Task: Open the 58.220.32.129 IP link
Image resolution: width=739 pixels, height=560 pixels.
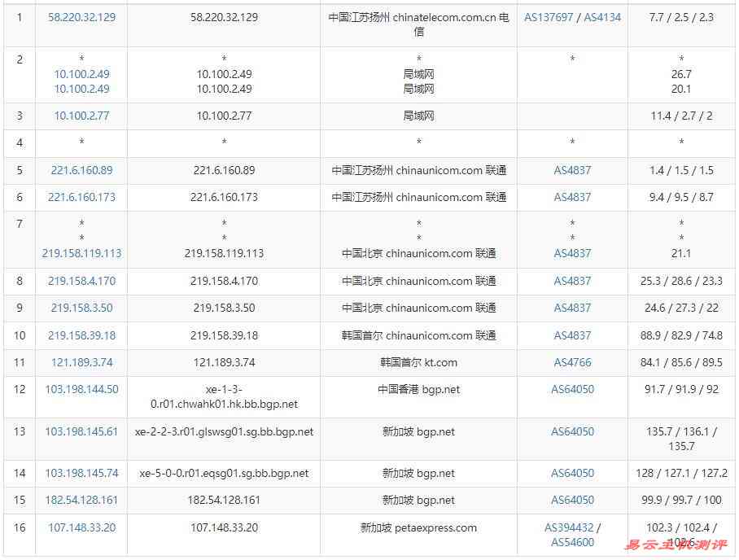Action: click(81, 17)
